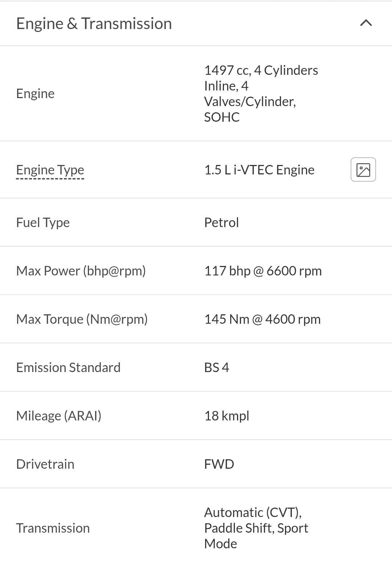Screen dimensions: 392x573
Task: Click the 1497 cc engine specification text
Action: point(261,93)
